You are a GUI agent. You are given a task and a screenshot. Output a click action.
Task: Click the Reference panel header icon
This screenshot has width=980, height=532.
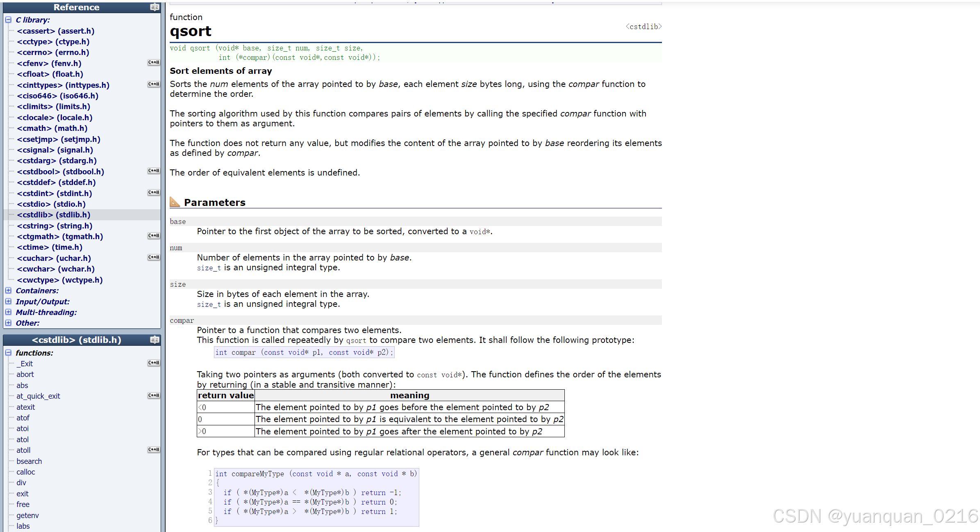[x=155, y=7]
